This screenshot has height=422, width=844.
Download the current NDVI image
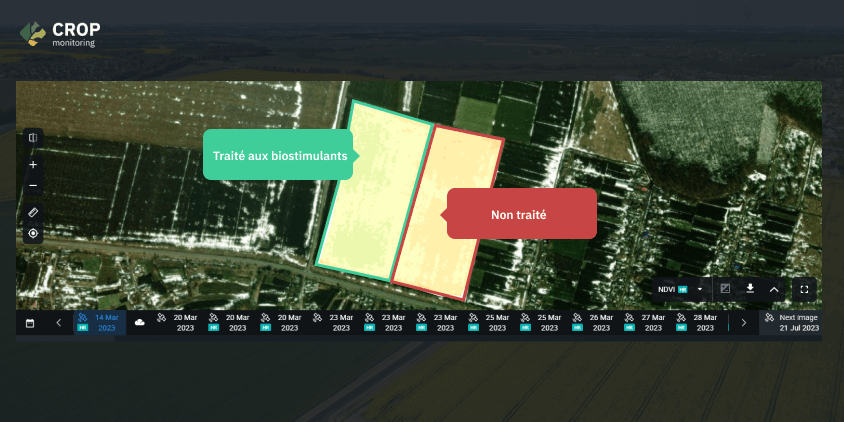pos(750,289)
